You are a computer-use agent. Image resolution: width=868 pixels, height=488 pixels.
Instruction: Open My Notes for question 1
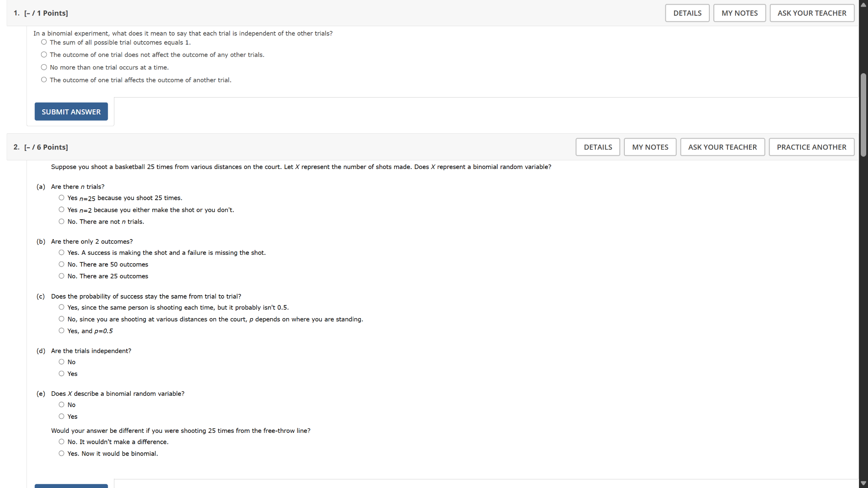tap(740, 13)
